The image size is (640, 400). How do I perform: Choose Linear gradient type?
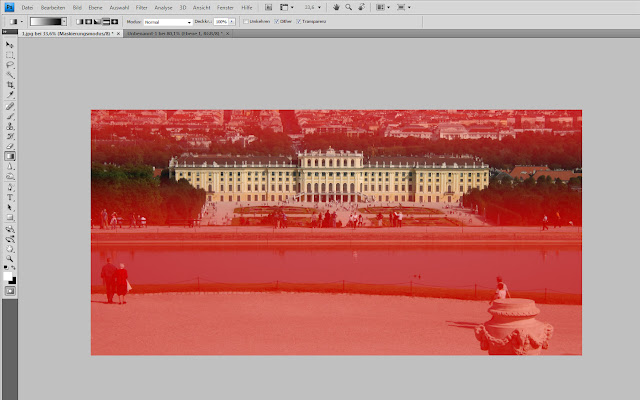pyautogui.click(x=80, y=22)
